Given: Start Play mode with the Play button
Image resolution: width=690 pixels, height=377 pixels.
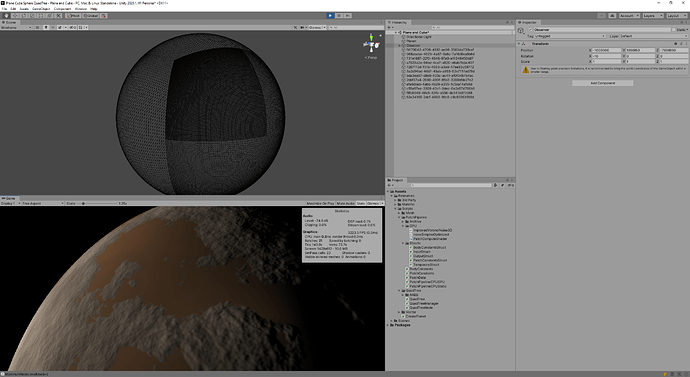Looking at the screenshot, I should click(x=330, y=16).
